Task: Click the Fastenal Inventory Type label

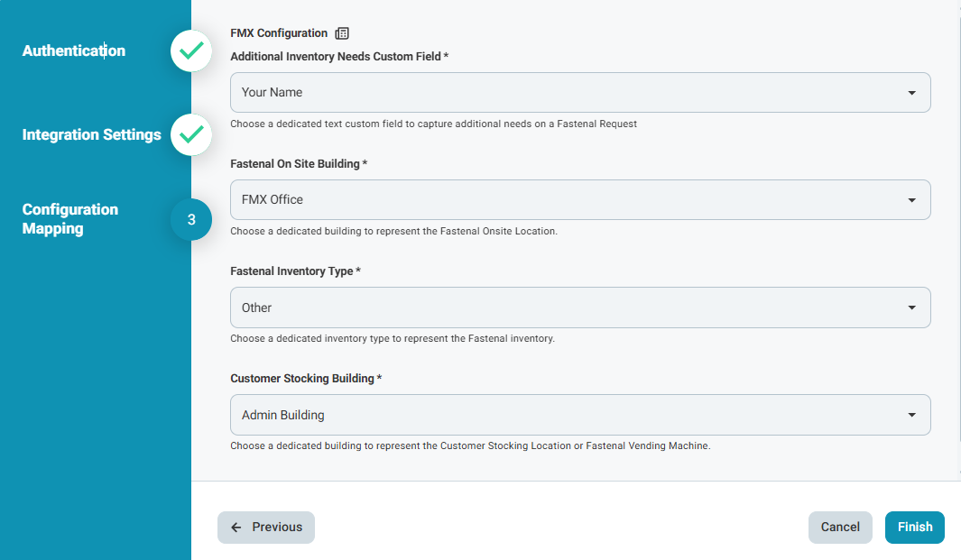Action: click(295, 271)
